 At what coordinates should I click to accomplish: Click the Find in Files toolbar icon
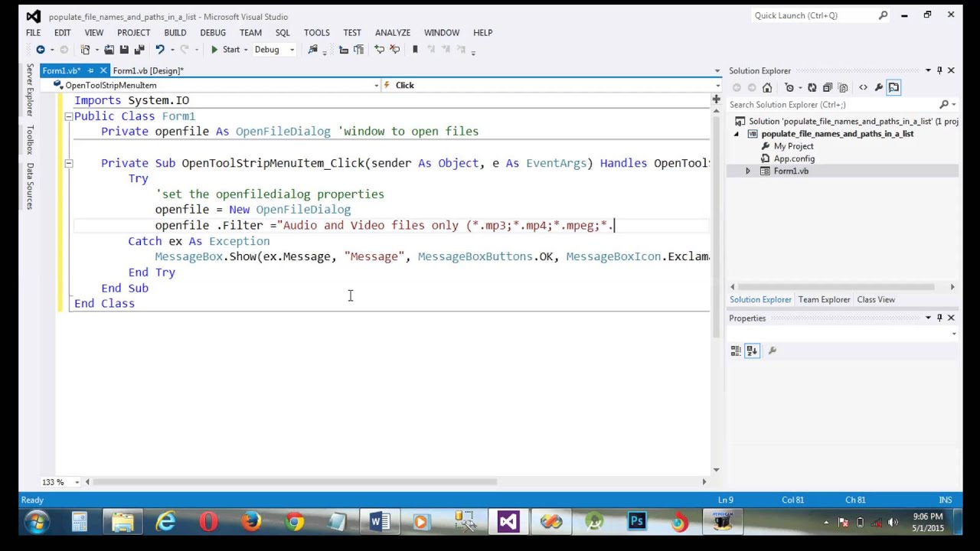(312, 50)
